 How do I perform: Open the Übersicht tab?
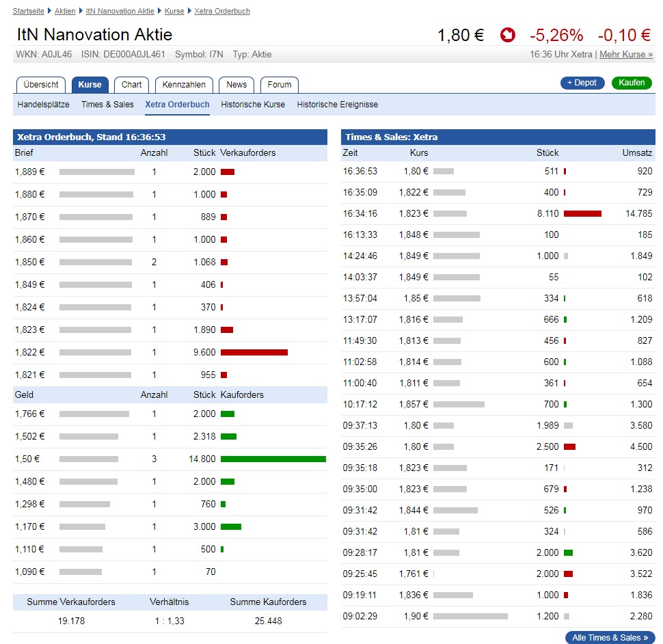pos(41,85)
